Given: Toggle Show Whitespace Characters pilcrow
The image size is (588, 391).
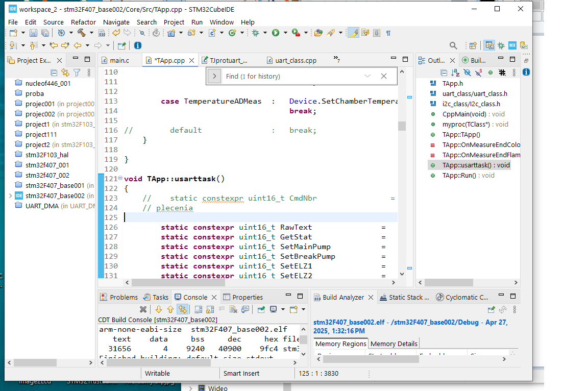Looking at the screenshot, I should point(388,33).
